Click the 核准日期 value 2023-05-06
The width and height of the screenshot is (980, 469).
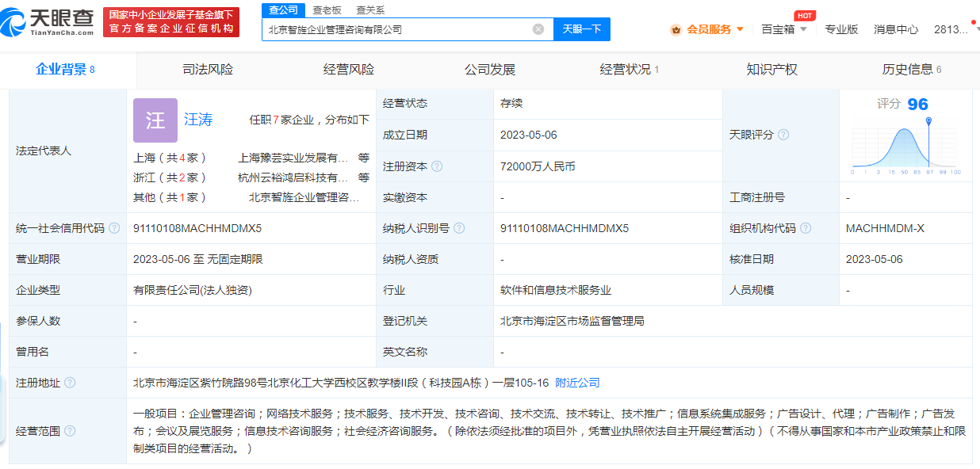[875, 259]
